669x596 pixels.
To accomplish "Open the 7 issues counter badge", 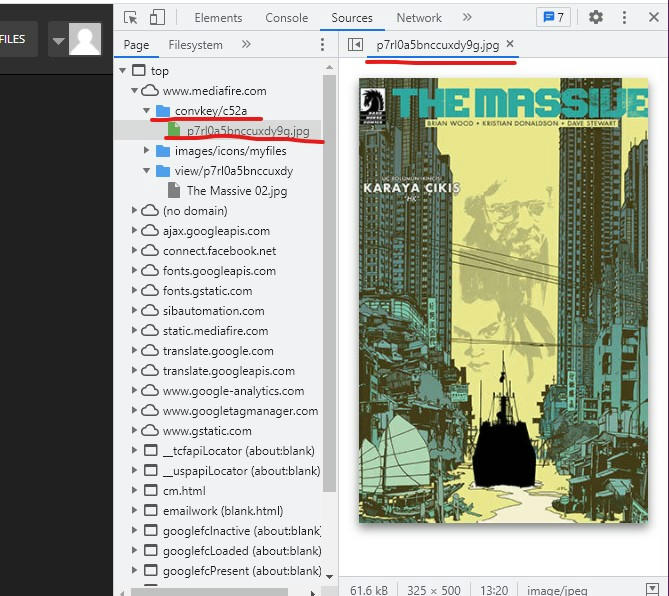I will (x=553, y=17).
